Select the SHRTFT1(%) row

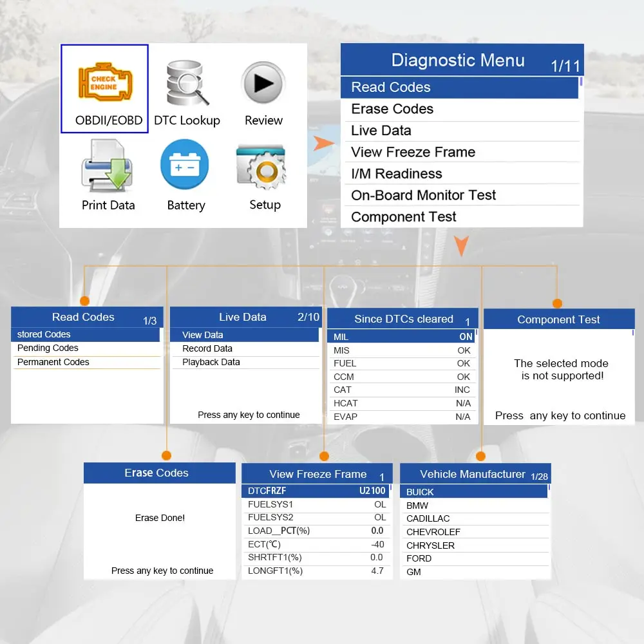[x=317, y=558]
